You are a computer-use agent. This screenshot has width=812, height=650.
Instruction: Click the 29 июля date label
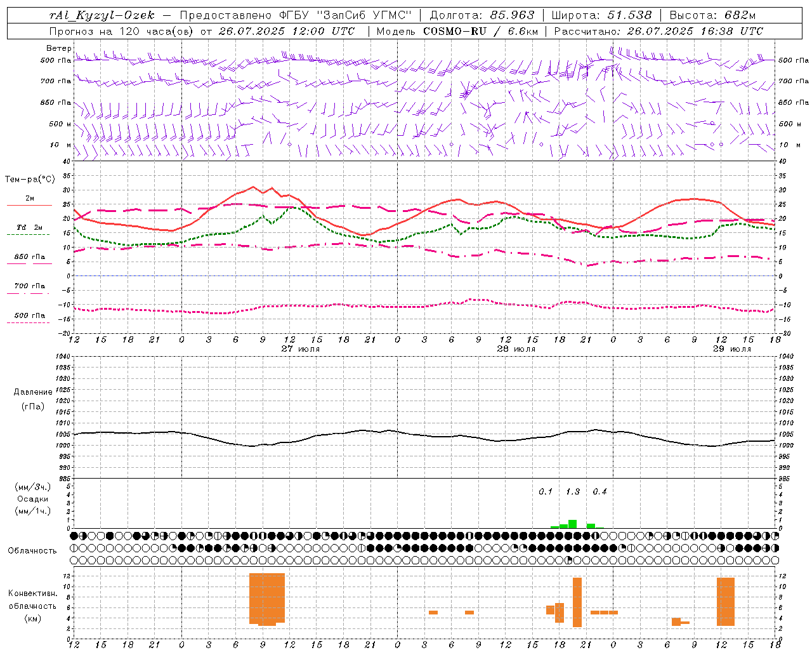click(732, 349)
